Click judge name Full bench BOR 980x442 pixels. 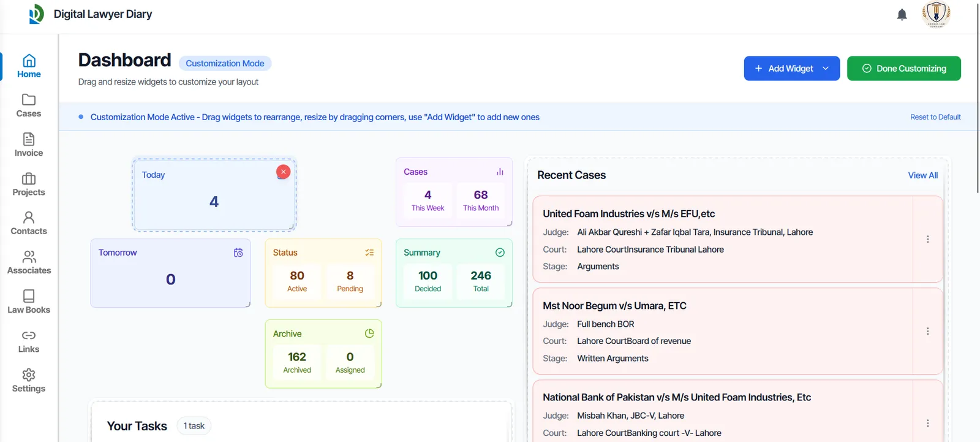pos(605,324)
